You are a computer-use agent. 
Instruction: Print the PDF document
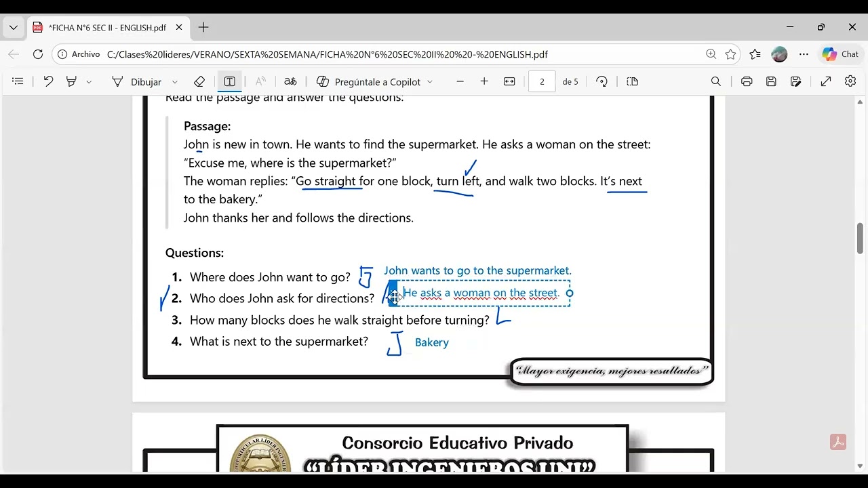[747, 81]
